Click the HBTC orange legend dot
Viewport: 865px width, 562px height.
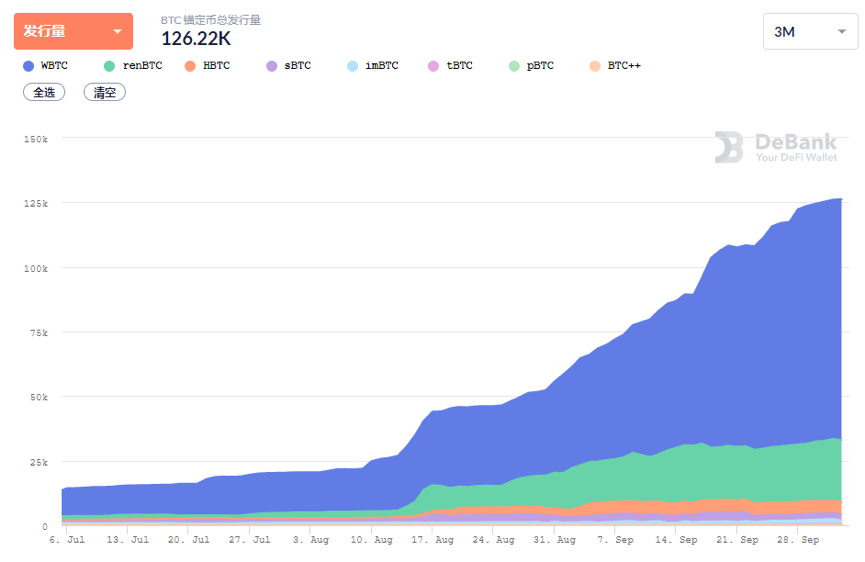click(190, 66)
